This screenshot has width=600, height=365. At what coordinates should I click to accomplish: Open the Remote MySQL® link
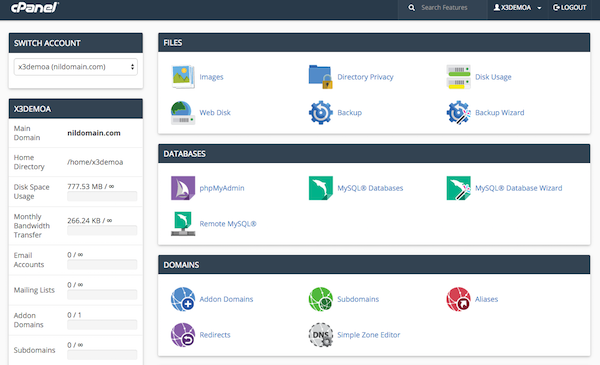(x=228, y=223)
